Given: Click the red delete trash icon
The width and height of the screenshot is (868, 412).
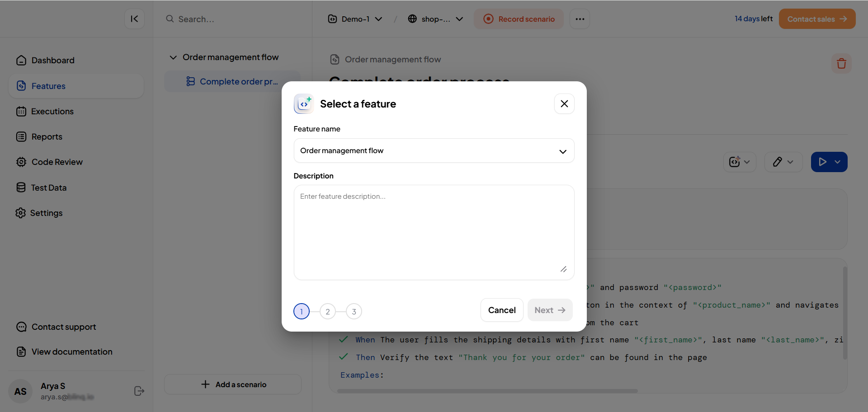Looking at the screenshot, I should pos(841,63).
